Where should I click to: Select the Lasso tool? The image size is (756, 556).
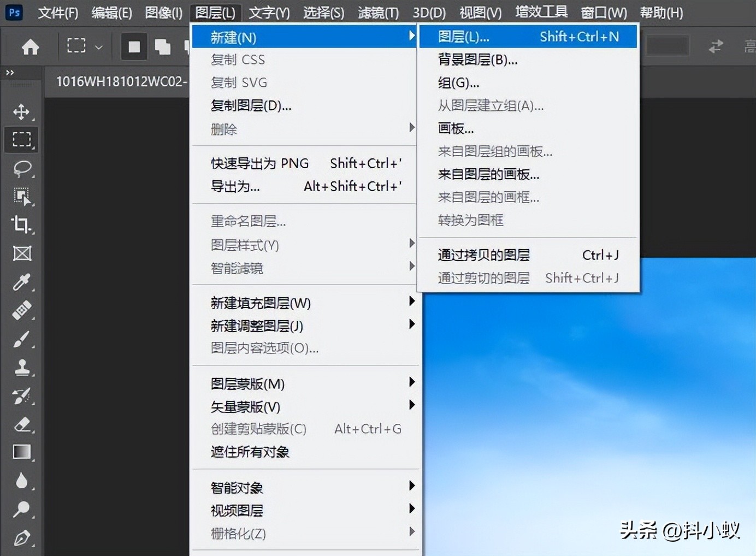coord(21,168)
